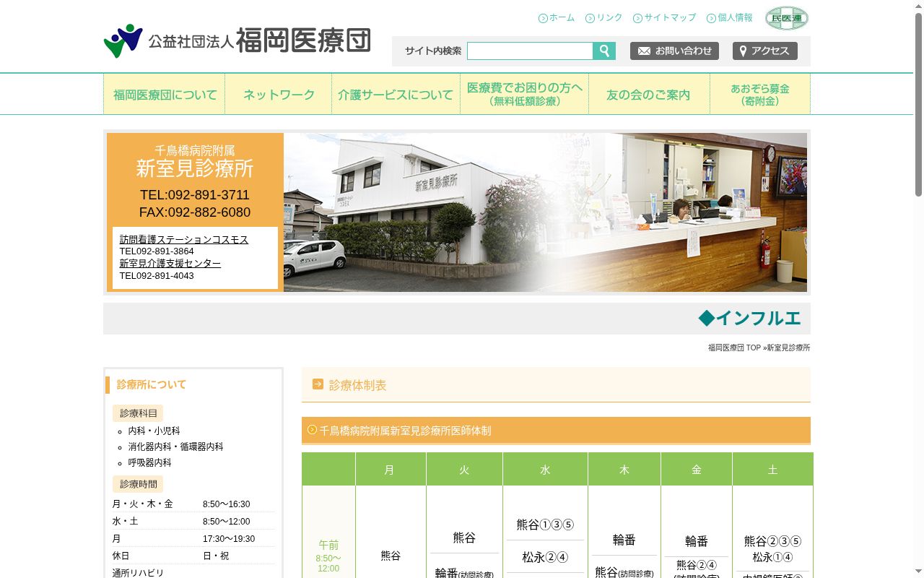Click 福岡医療団 TOP breadcrumb link
The width and height of the screenshot is (924, 578).
coord(734,348)
